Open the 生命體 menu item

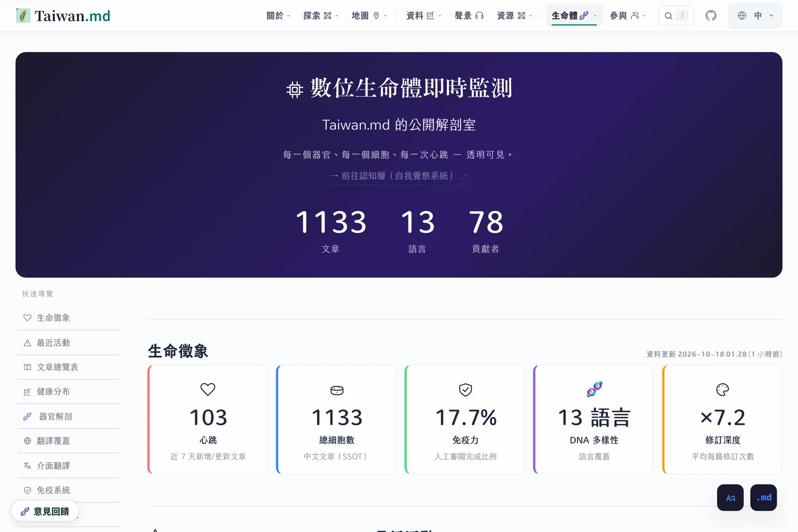point(574,15)
